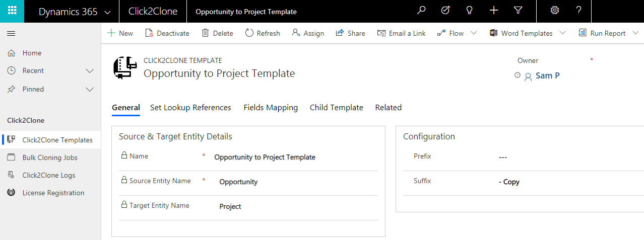Click the Click2Clone Templates sidebar icon

[x=11, y=140]
